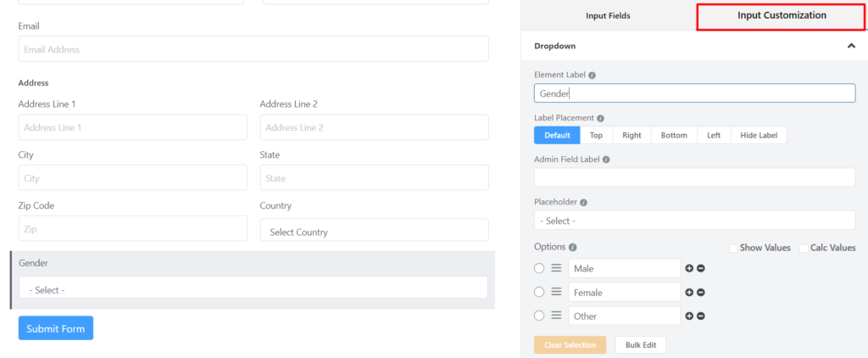Enable the Show Values checkbox

click(734, 248)
